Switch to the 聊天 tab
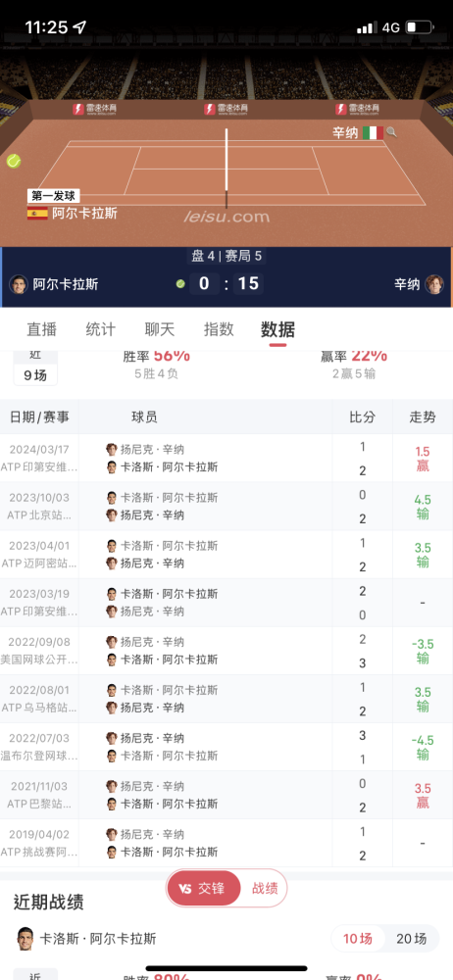 click(160, 329)
